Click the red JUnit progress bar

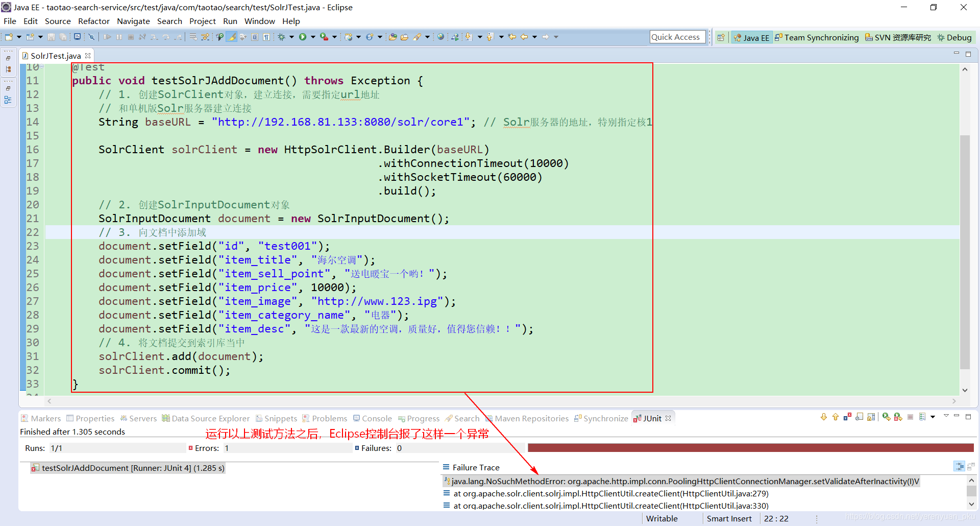point(751,448)
